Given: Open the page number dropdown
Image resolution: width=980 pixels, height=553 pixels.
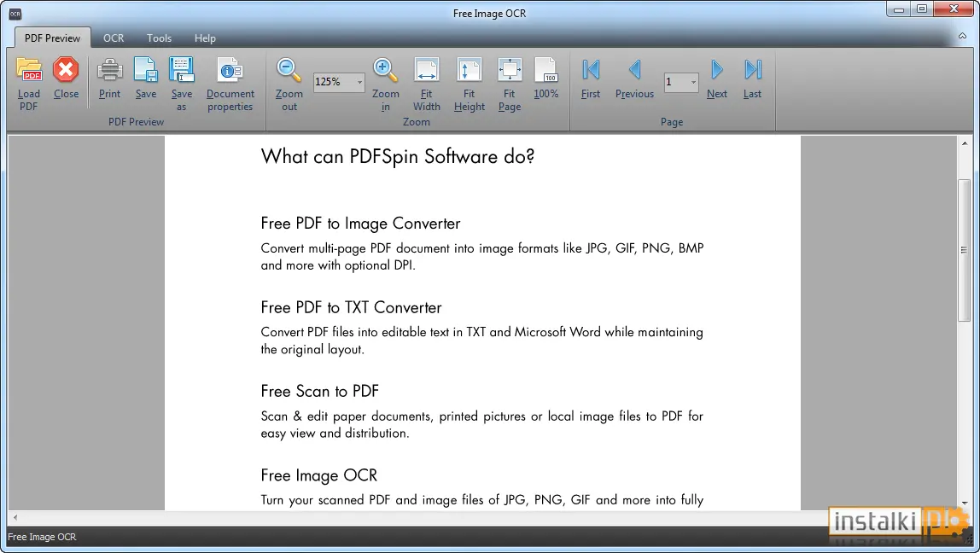Looking at the screenshot, I should coord(693,82).
